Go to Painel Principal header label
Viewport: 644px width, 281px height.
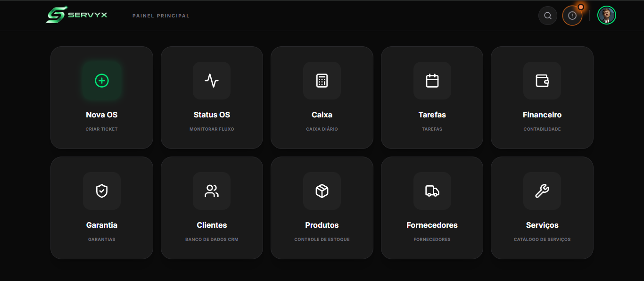click(x=161, y=16)
